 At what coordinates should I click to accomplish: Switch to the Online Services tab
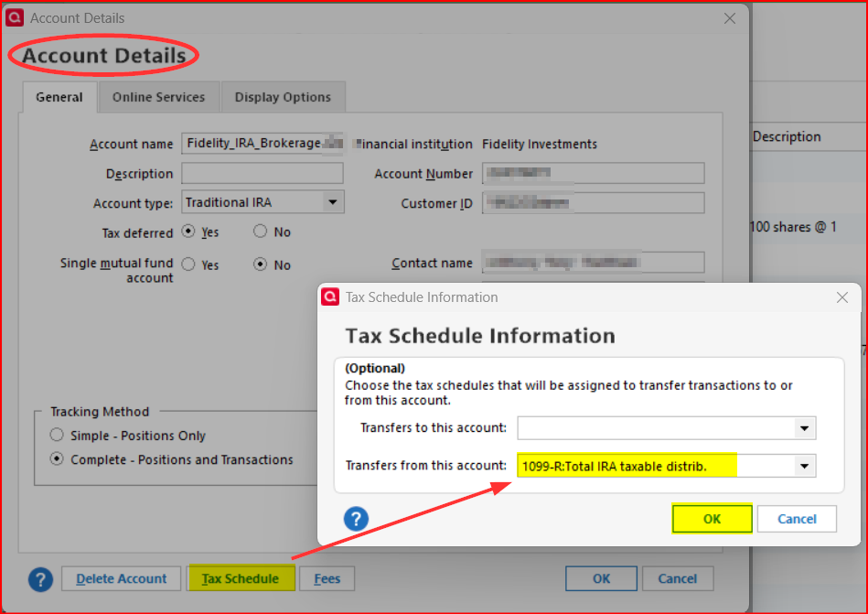point(158,97)
